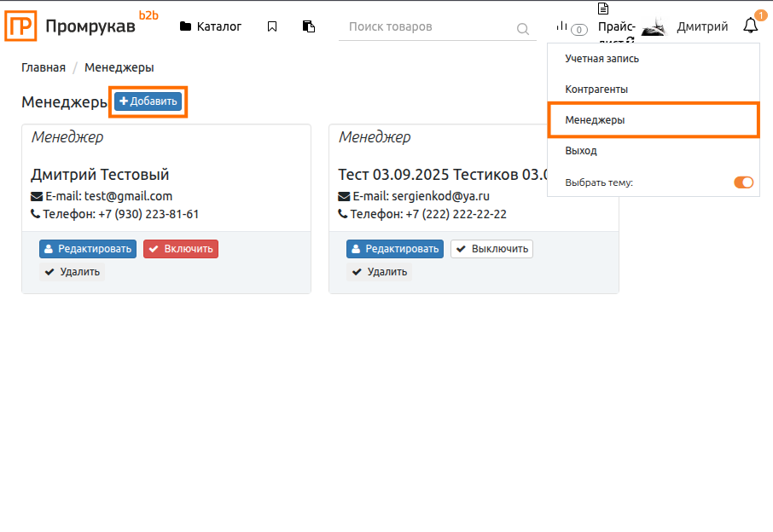Toggle the theme selection switch
The width and height of the screenshot is (773, 532).
click(743, 182)
